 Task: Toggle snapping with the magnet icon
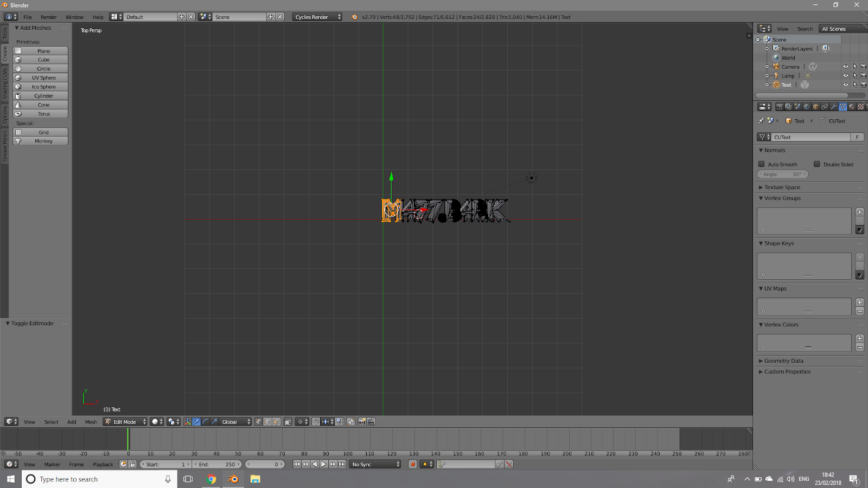click(x=316, y=421)
